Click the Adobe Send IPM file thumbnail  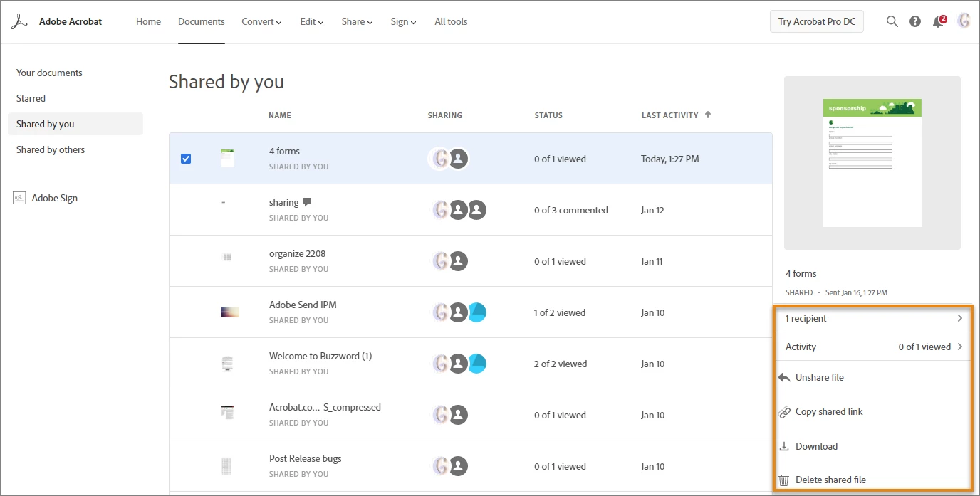click(229, 312)
